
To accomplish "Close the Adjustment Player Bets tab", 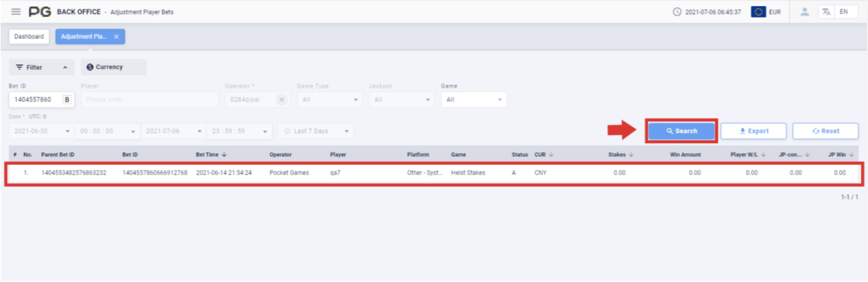I will coord(116,37).
